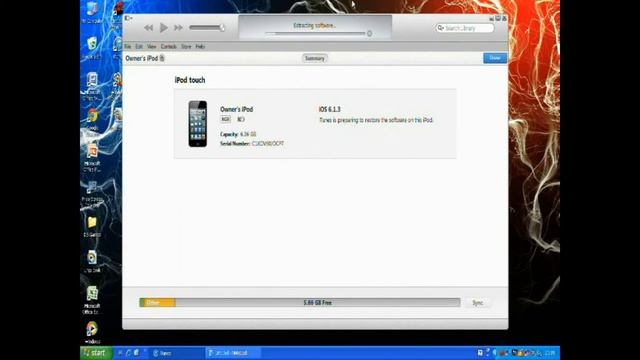
Task: Open the Help menu
Action: pyautogui.click(x=200, y=47)
